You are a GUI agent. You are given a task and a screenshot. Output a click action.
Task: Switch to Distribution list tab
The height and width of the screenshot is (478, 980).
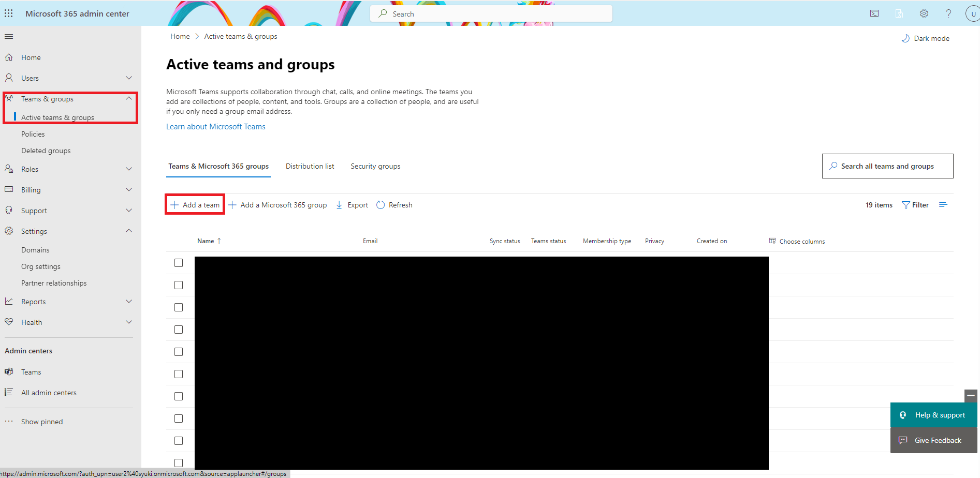tap(310, 166)
